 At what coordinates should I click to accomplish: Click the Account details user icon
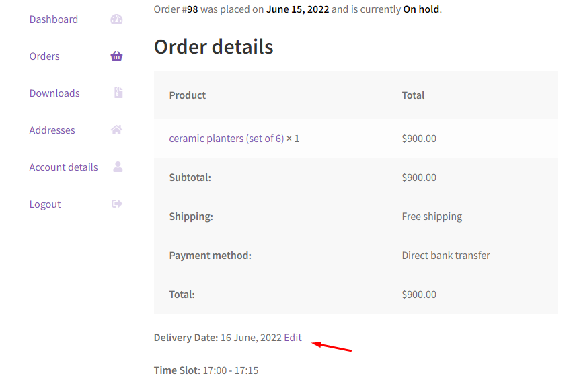click(118, 167)
